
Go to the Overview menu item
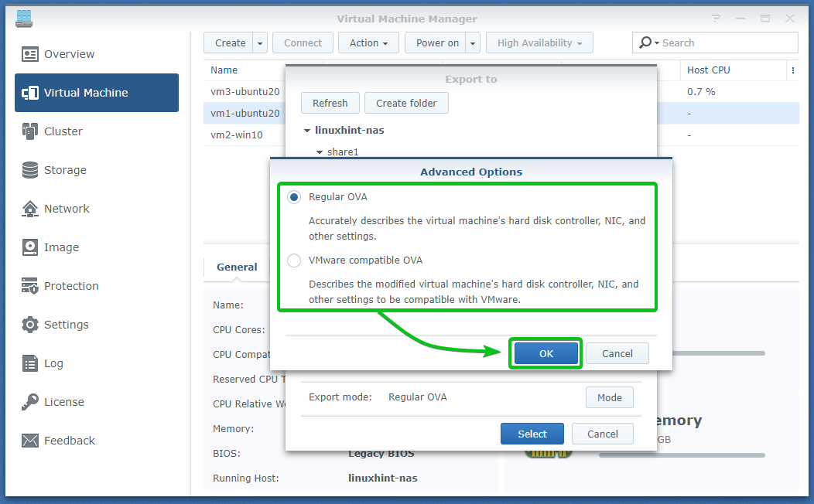point(97,54)
